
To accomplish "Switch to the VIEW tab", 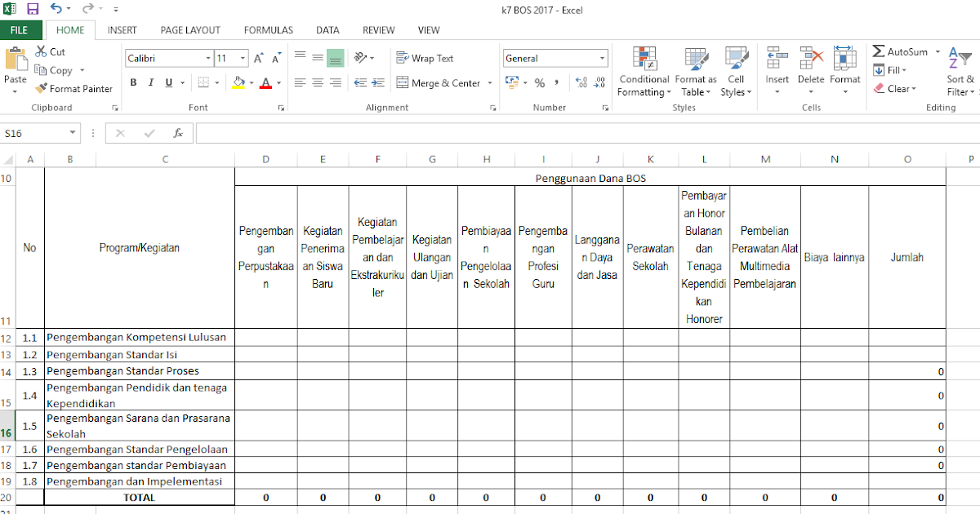I will (x=429, y=30).
